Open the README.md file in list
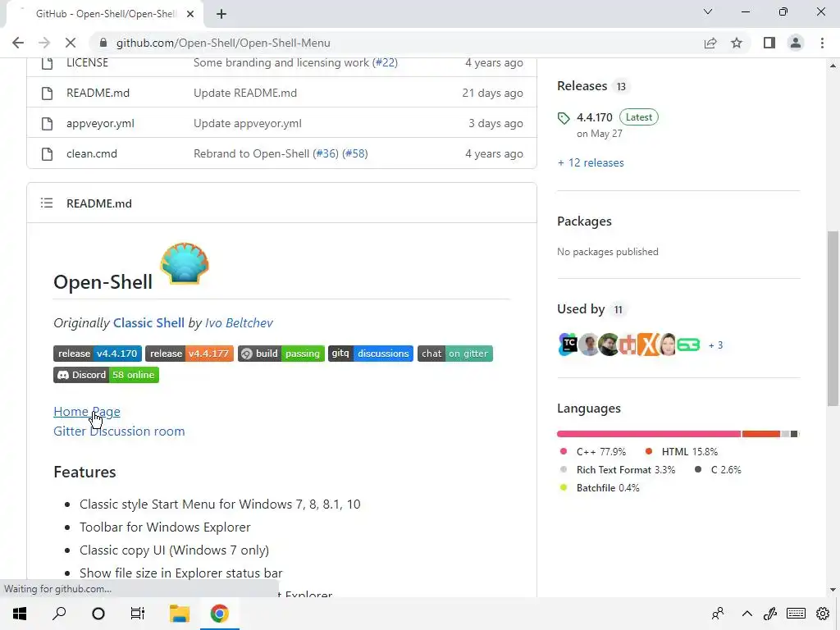 [x=98, y=94]
